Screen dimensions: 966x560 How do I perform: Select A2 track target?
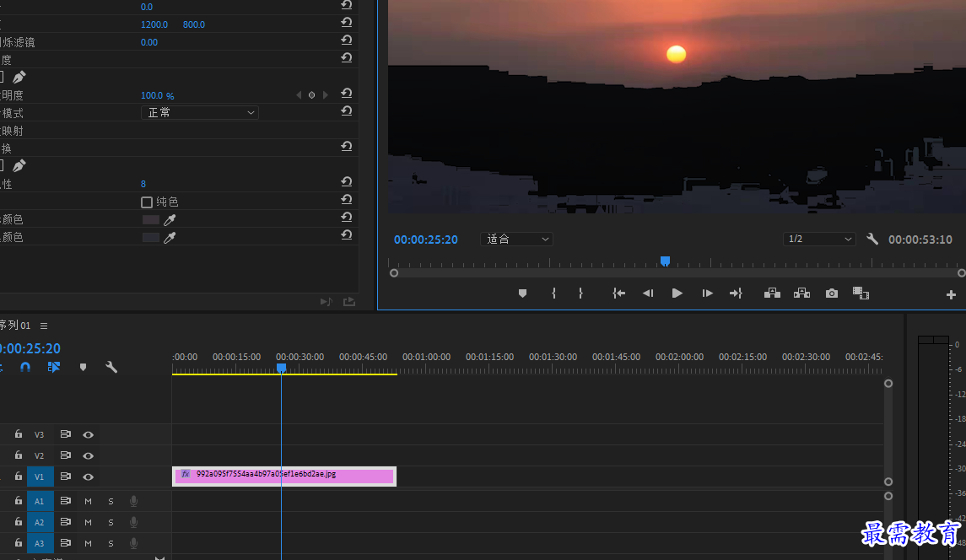(x=40, y=522)
